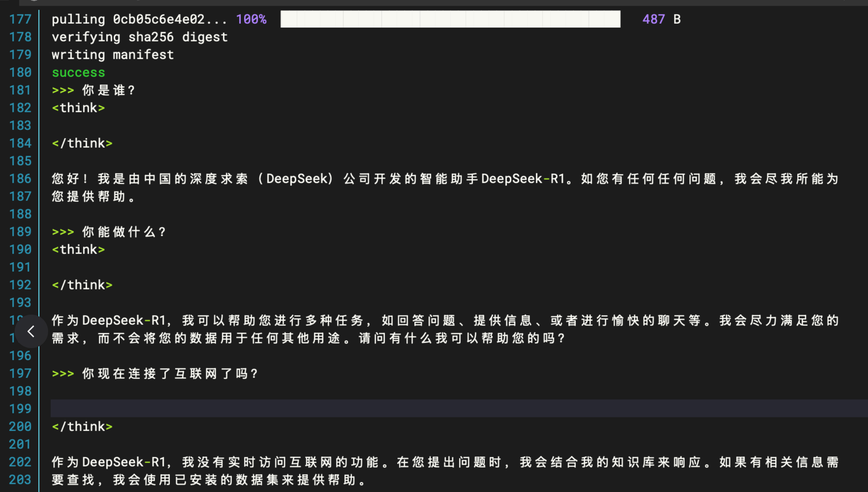Click line number 203 in gutter

[20, 480]
